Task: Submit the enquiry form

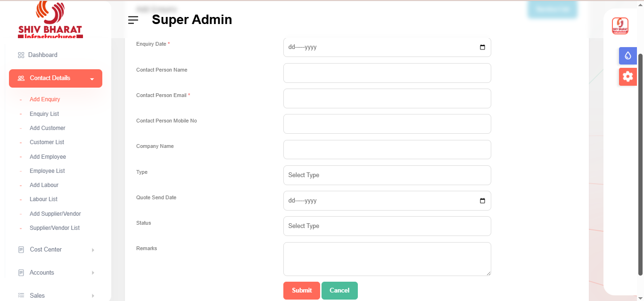Action: tap(301, 291)
